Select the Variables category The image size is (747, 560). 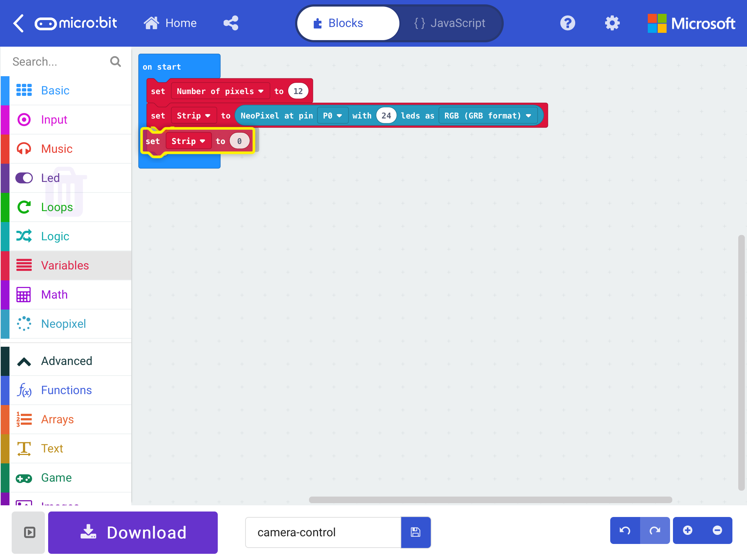(x=65, y=265)
